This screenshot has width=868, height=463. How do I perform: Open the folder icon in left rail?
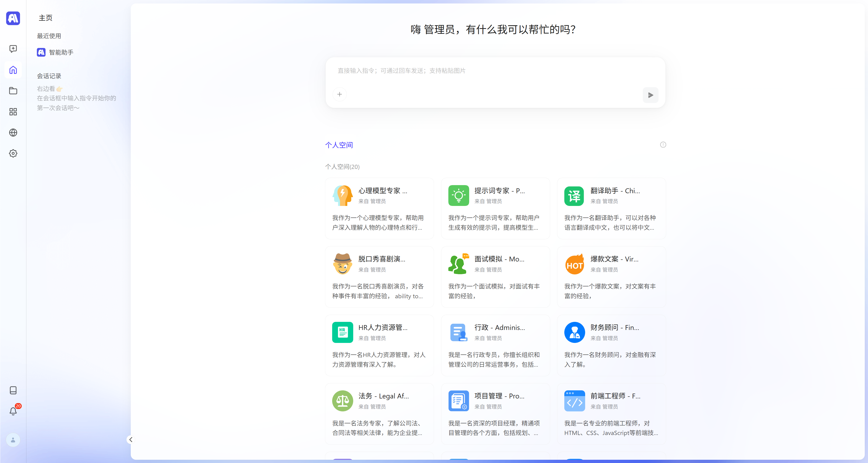13,91
